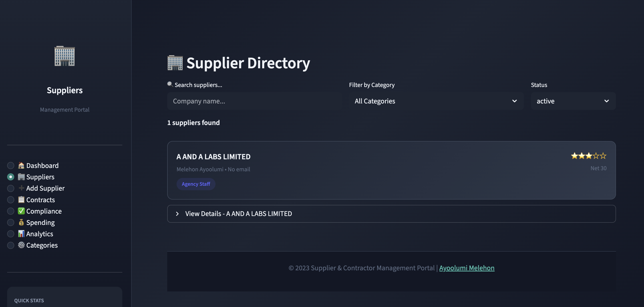Screen dimensions: 644x307
Task: Click the Dashboard house icon
Action: point(21,165)
